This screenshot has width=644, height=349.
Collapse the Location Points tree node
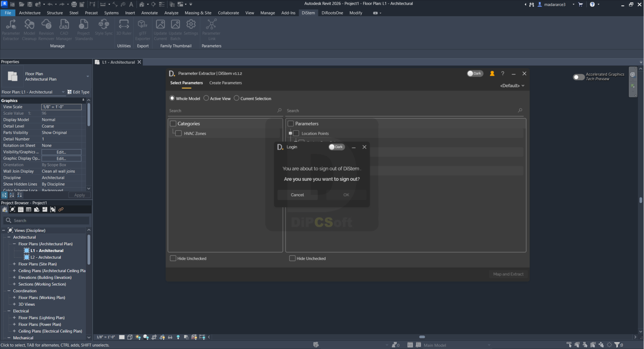pyautogui.click(x=290, y=133)
